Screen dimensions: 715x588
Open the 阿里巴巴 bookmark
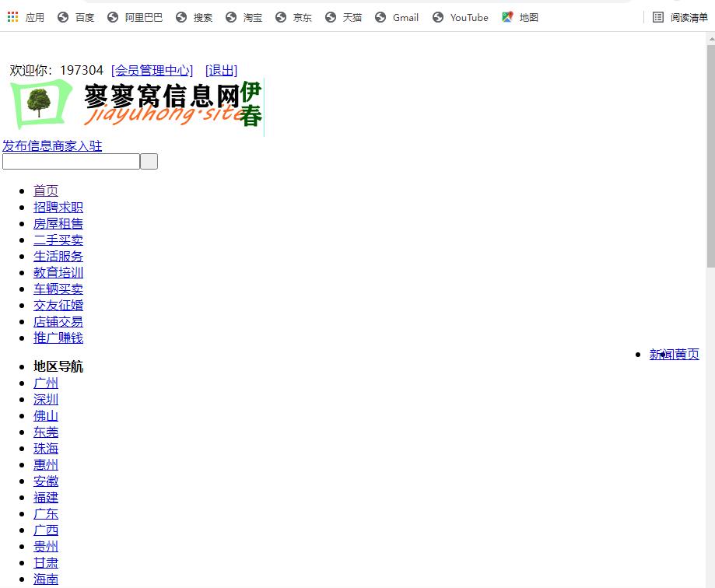tap(135, 17)
